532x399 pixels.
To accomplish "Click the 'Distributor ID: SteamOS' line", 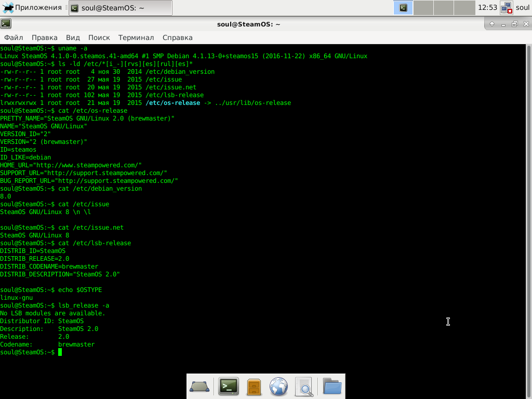I will click(42, 321).
